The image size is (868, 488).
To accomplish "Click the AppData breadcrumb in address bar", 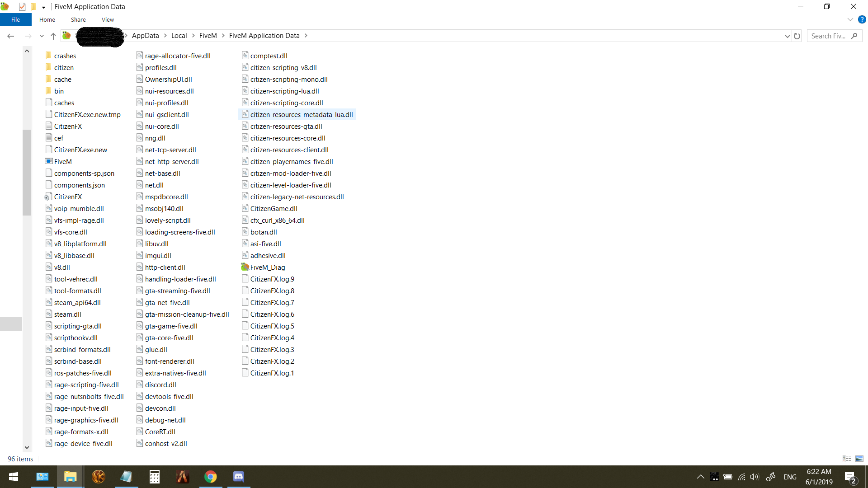I will tap(145, 36).
